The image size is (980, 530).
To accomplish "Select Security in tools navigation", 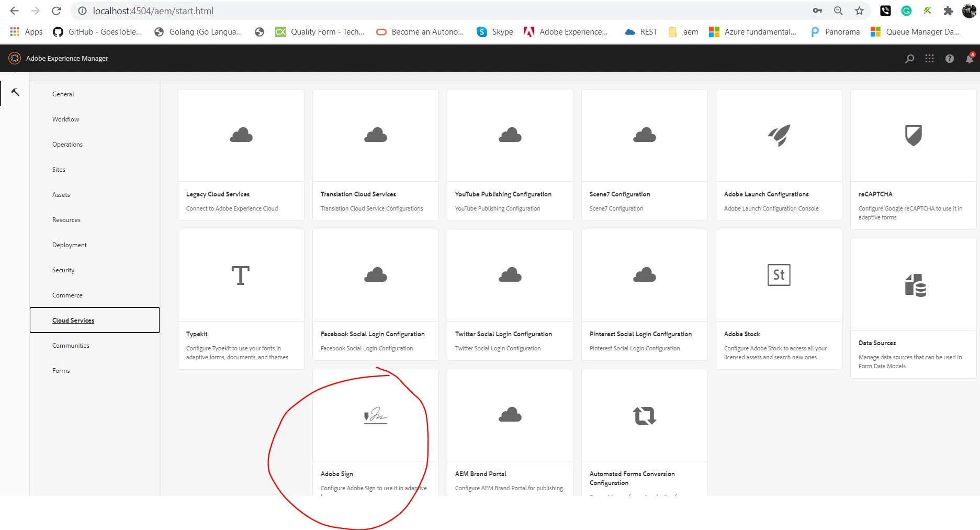I will [63, 270].
